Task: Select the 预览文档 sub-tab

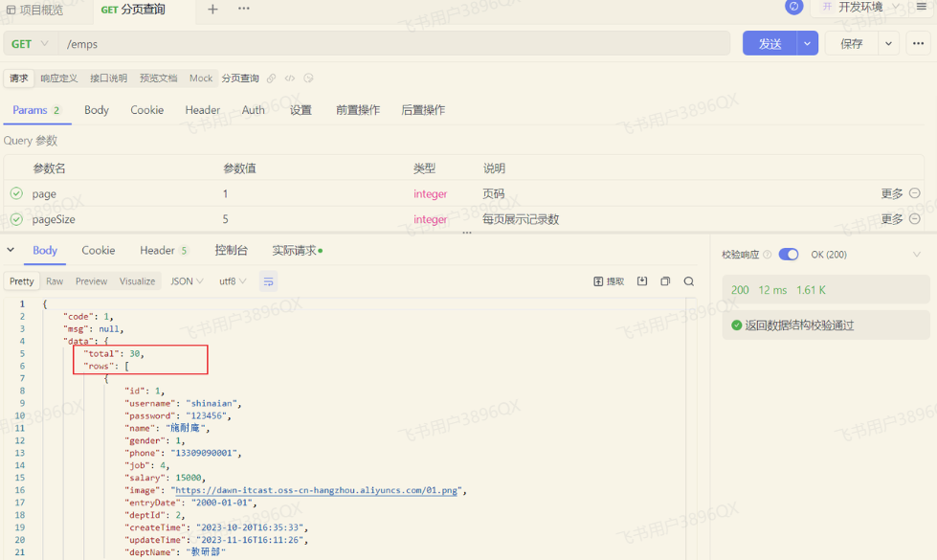Action: point(158,78)
